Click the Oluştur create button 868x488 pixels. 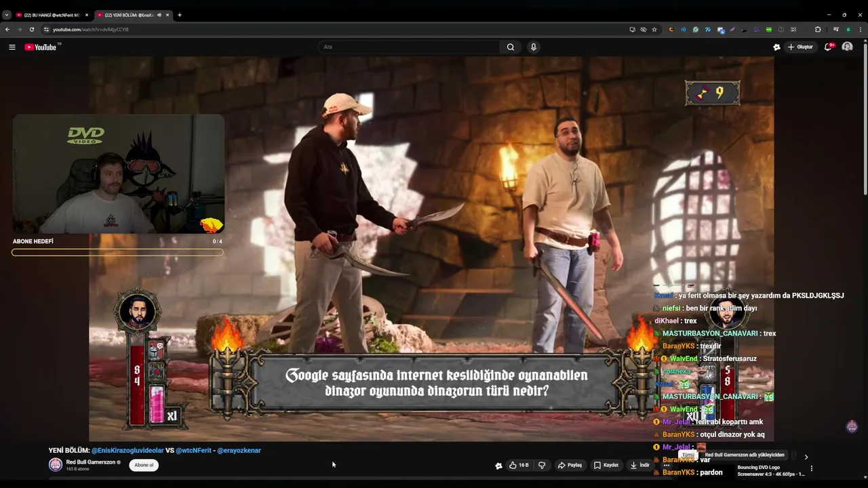pos(800,47)
